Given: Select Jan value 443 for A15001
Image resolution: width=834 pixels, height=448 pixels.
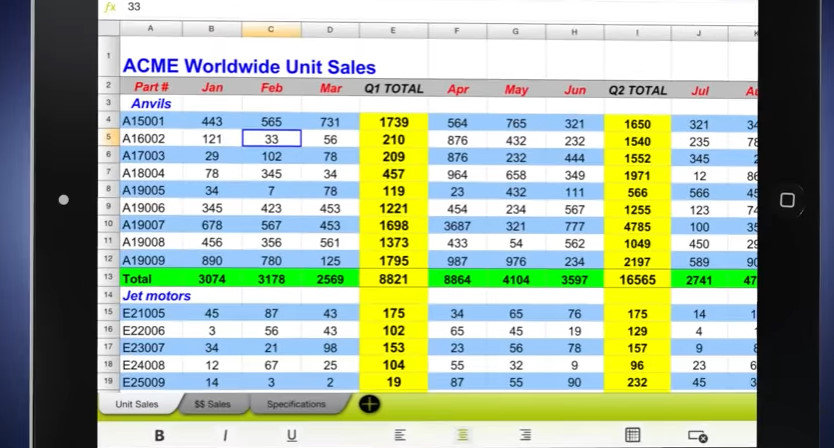Looking at the screenshot, I should pos(212,122).
